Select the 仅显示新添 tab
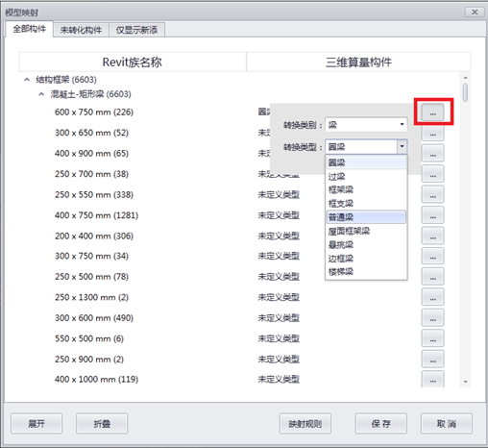 coord(136,30)
